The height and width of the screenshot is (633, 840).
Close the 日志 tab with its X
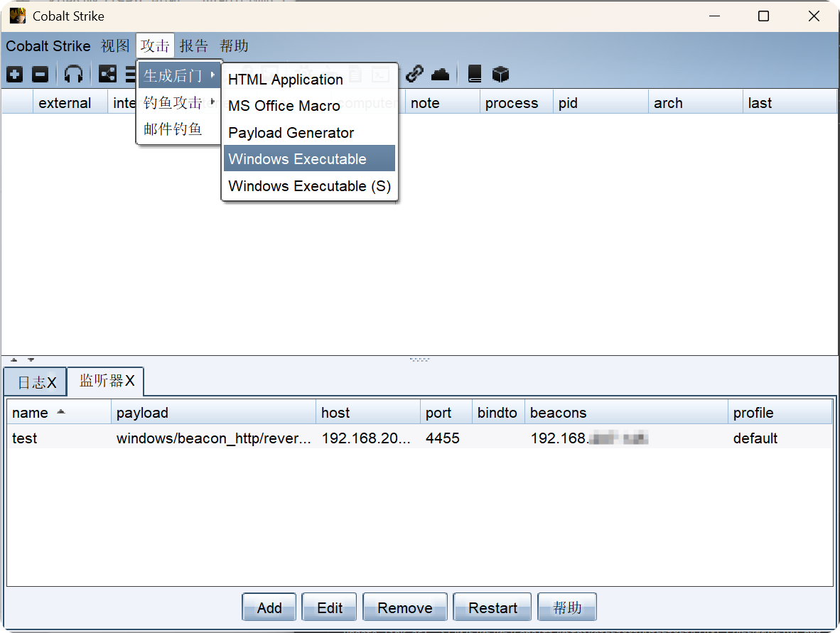click(51, 382)
